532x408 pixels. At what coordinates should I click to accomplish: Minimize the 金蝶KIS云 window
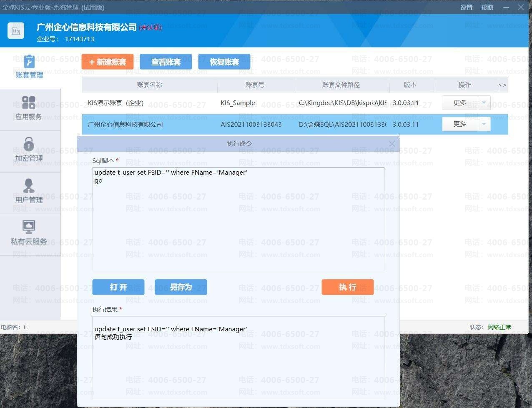click(506, 7)
